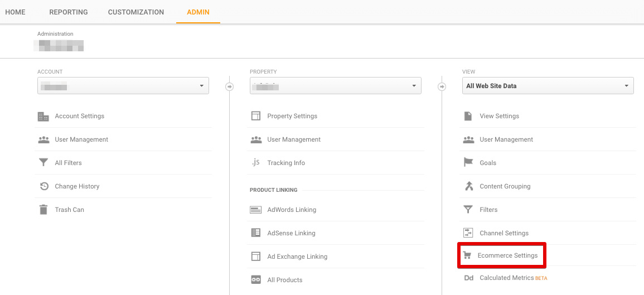Open Channel Settings link
644x295 pixels.
[x=504, y=233]
